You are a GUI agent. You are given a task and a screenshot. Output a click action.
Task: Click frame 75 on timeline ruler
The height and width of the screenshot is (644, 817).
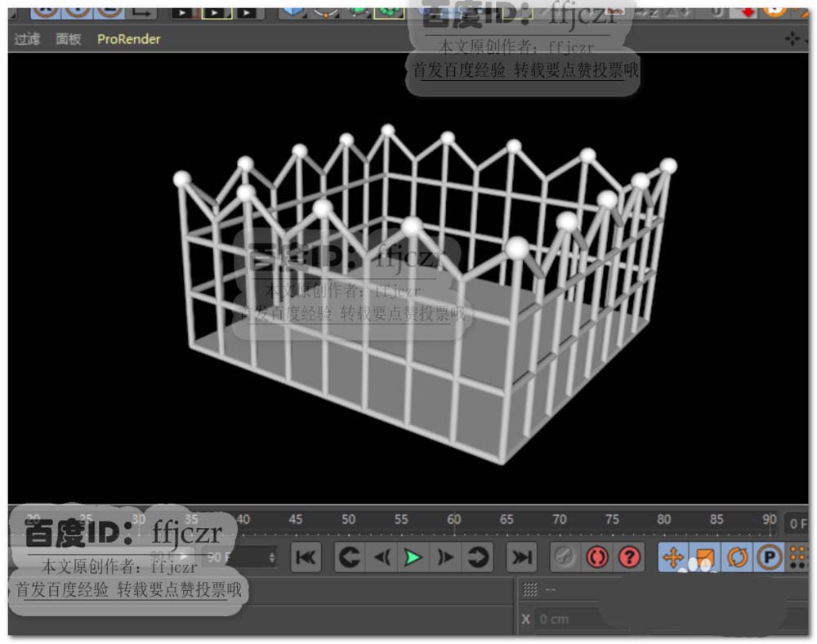tap(612, 520)
